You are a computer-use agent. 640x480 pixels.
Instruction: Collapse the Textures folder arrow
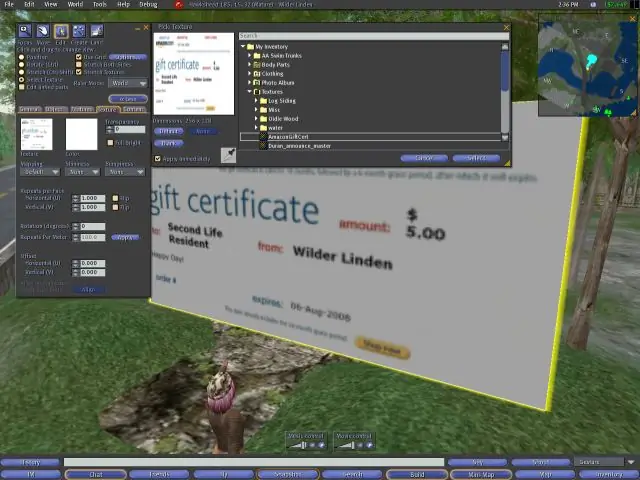point(250,92)
